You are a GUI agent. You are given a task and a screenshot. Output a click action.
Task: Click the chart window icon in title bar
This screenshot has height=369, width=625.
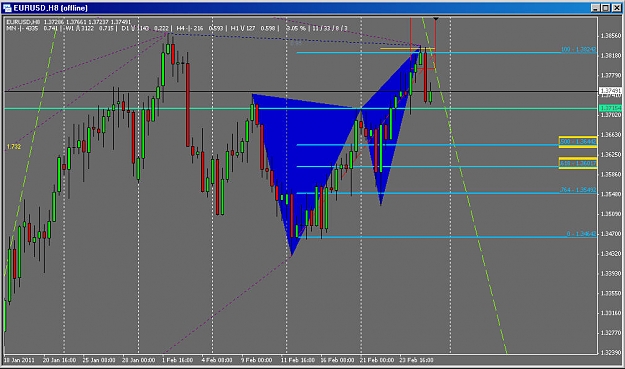click(x=7, y=8)
